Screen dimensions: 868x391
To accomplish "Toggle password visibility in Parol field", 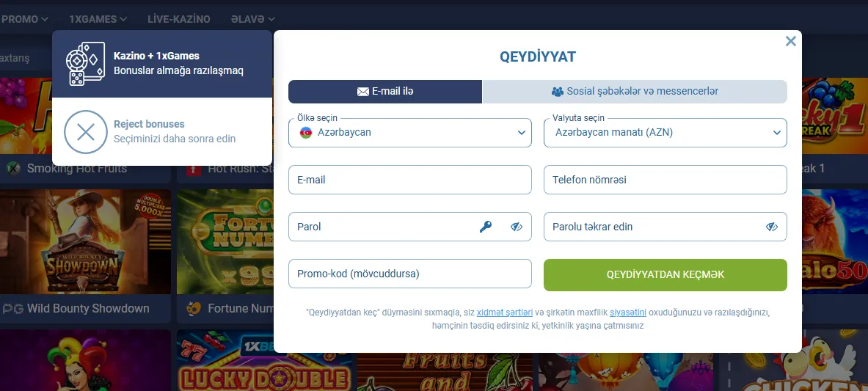I will [x=517, y=227].
